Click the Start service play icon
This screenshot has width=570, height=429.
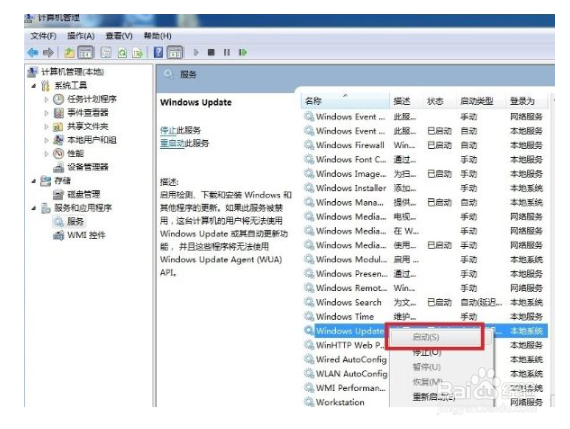pyautogui.click(x=196, y=52)
